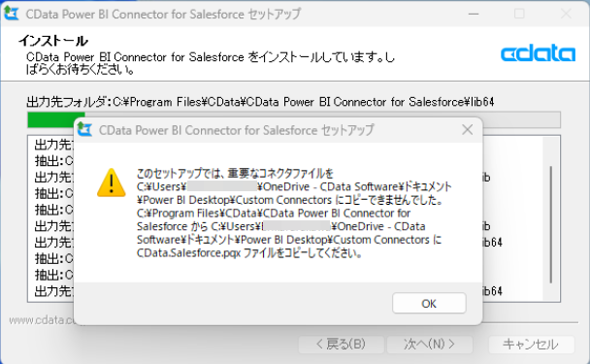Open the www.cdata.com link
The image size is (590, 364).
pyautogui.click(x=41, y=320)
